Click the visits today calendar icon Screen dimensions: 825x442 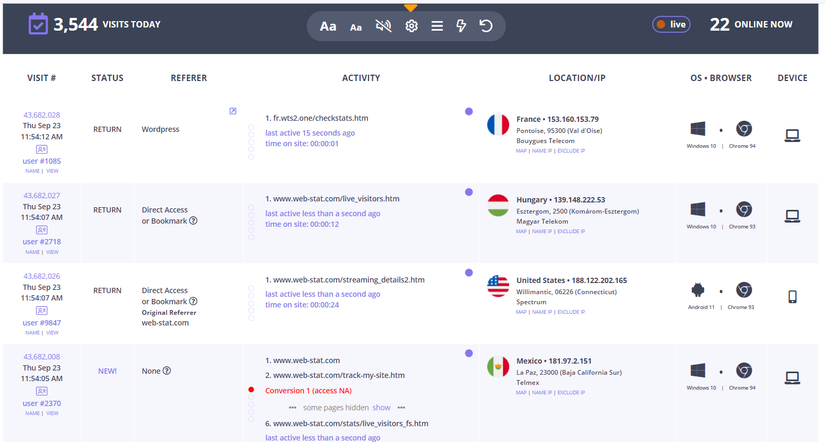tap(38, 24)
